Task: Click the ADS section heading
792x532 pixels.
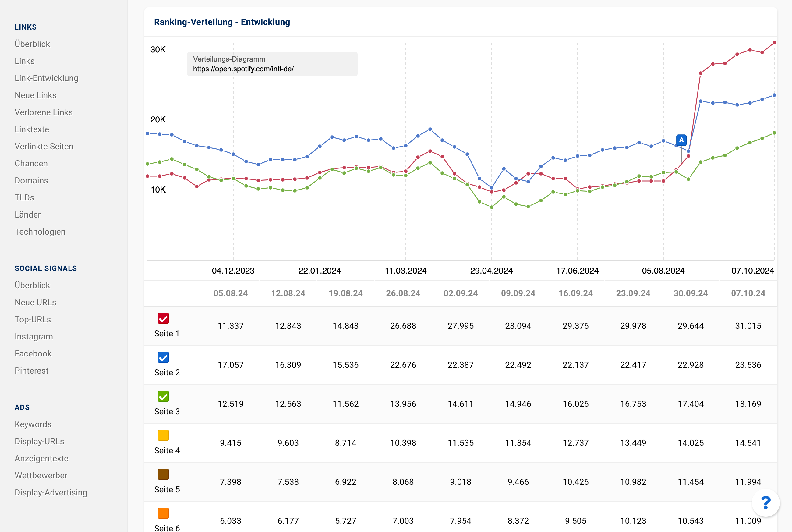Action: pyautogui.click(x=22, y=407)
